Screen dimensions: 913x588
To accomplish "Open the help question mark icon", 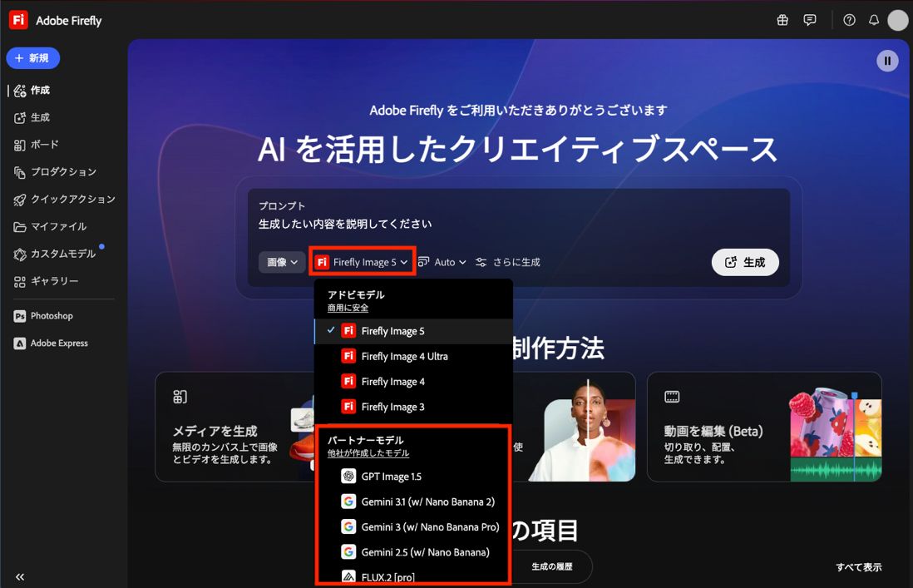I will tap(850, 20).
